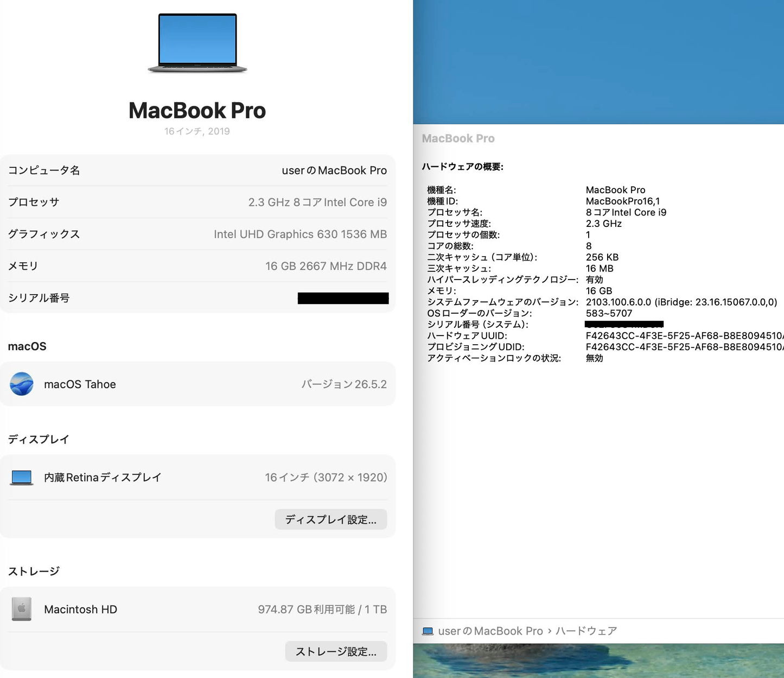This screenshot has width=784, height=678.
Task: Click ハイパースレッディングテクノロジー: label
Action: (503, 280)
